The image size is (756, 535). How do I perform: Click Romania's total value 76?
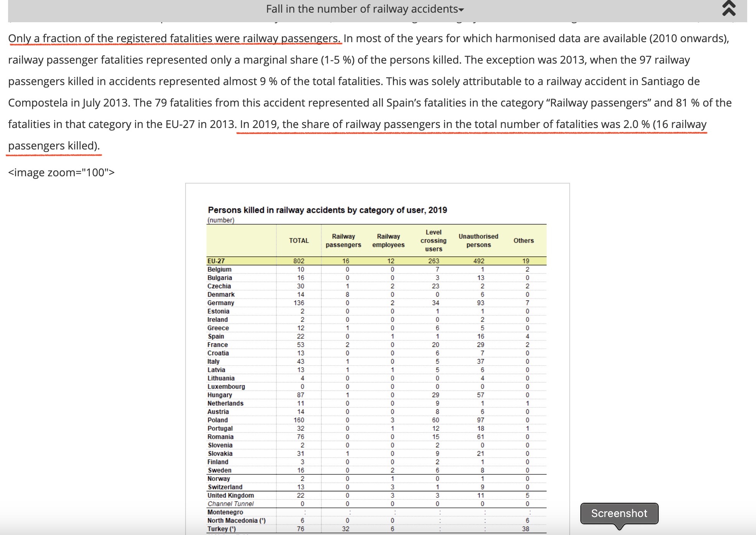coord(301,437)
